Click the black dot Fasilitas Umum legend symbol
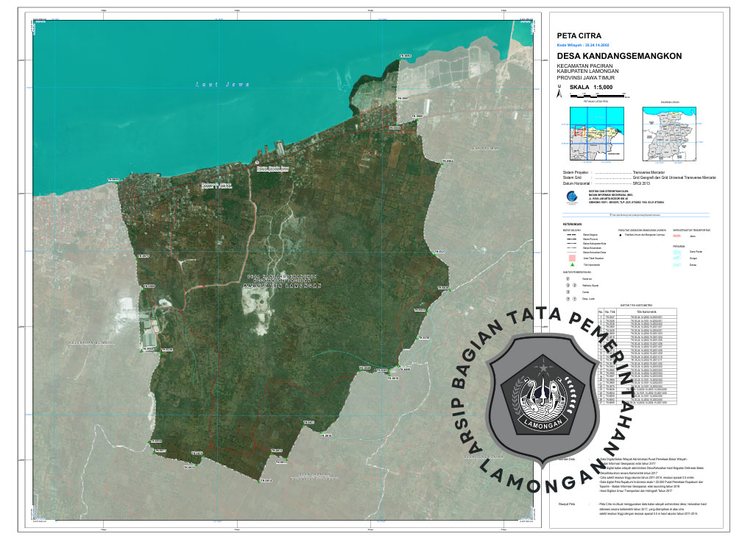This screenshot has width=756, height=542. tap(621, 236)
